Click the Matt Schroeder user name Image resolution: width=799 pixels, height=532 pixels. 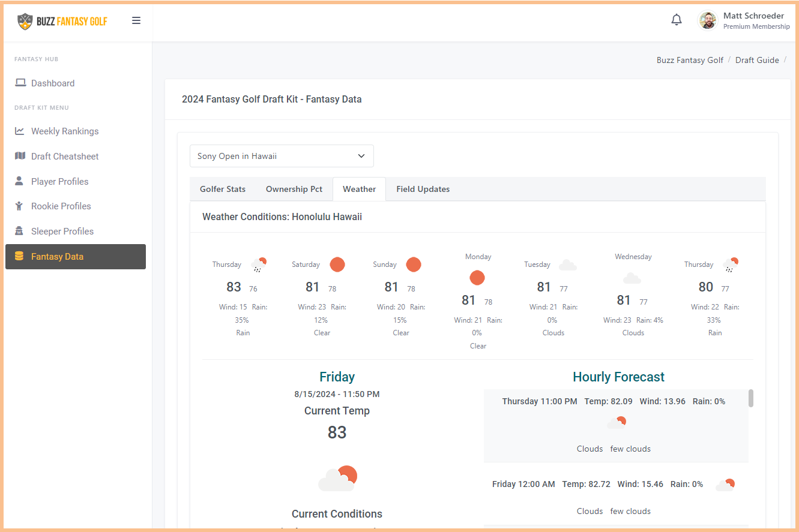coord(753,16)
